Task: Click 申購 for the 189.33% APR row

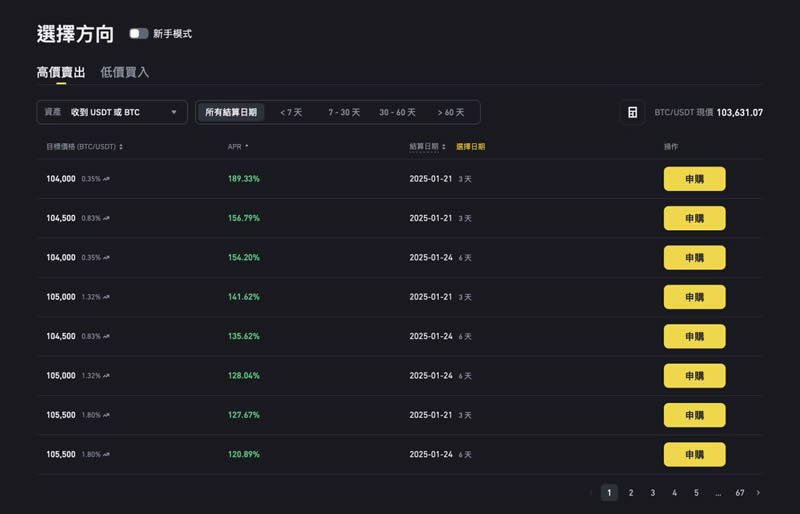Action: 694,179
